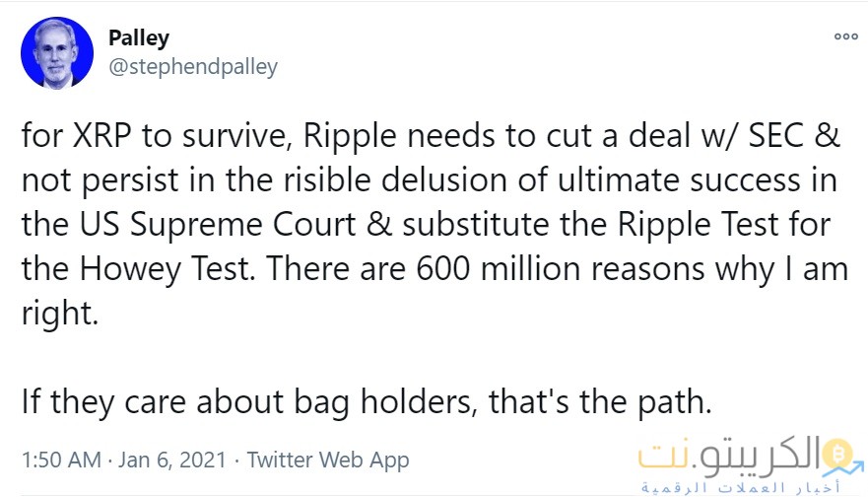Open the "Twitter Web App" source link
Viewport: 868px width, 497px height.
click(328, 460)
